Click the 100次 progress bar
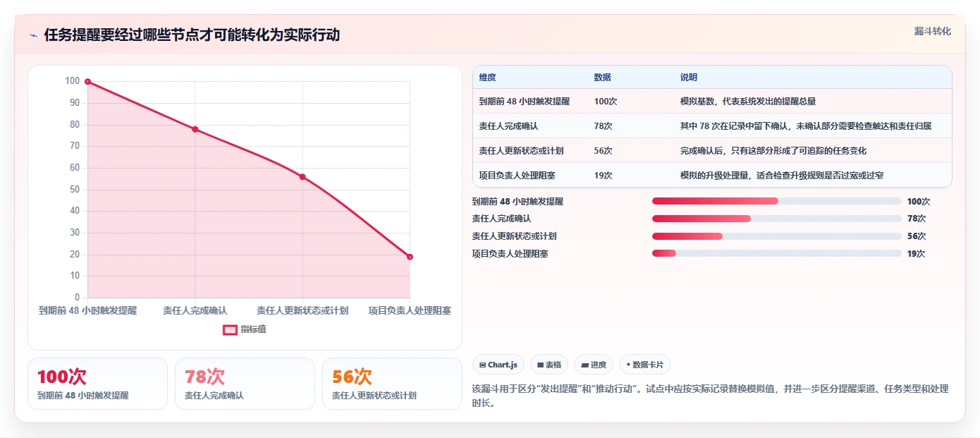Screen dimensions: 980x438 [x=777, y=201]
